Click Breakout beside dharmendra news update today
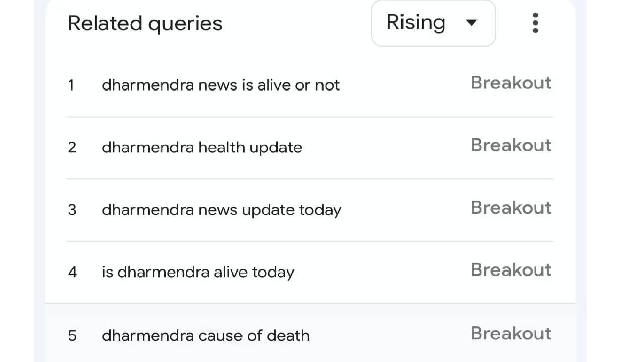 (x=511, y=208)
